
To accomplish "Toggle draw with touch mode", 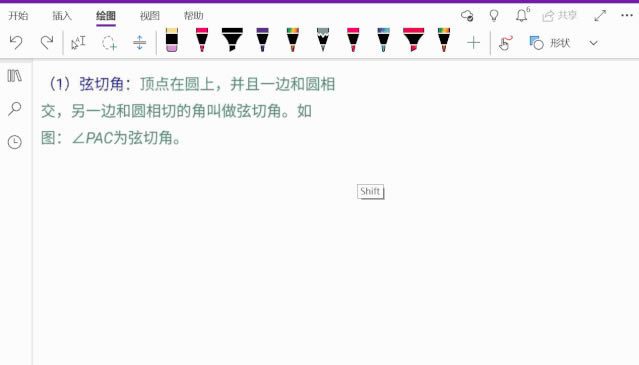I will pos(505,43).
